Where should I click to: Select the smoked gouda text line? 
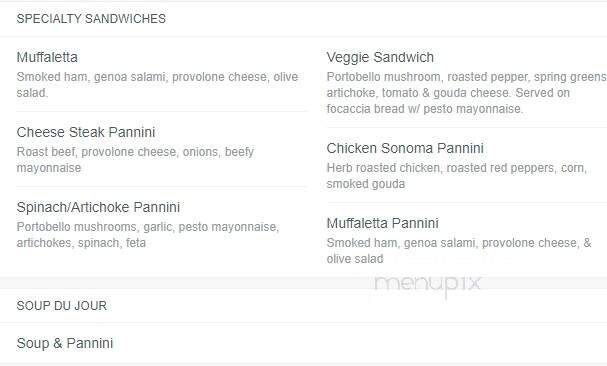tap(366, 184)
